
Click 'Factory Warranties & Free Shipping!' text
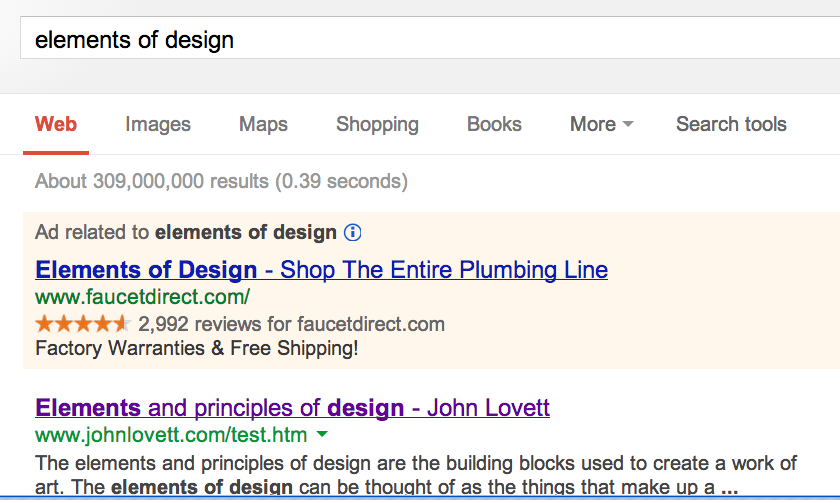[x=197, y=348]
